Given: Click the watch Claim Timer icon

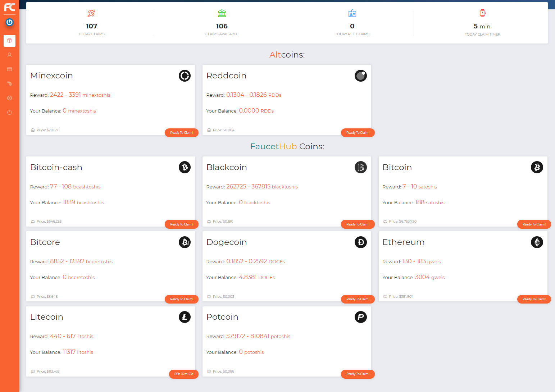Looking at the screenshot, I should pyautogui.click(x=482, y=13).
